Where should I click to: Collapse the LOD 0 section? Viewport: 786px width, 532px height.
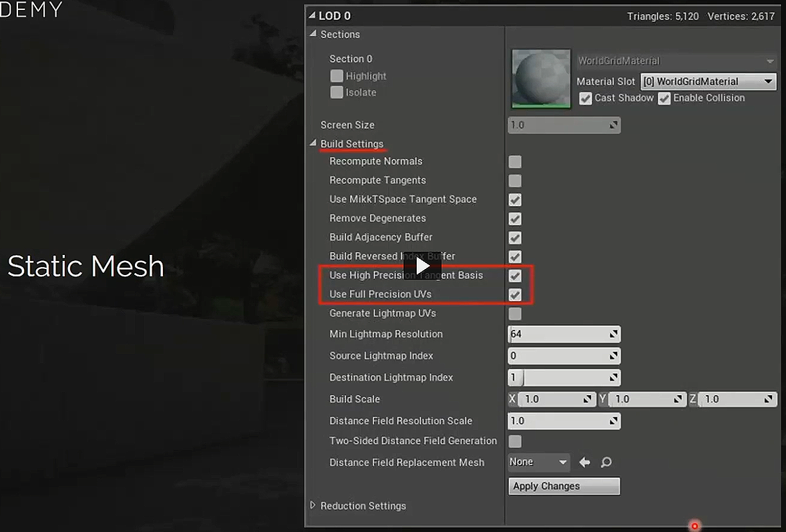(312, 15)
